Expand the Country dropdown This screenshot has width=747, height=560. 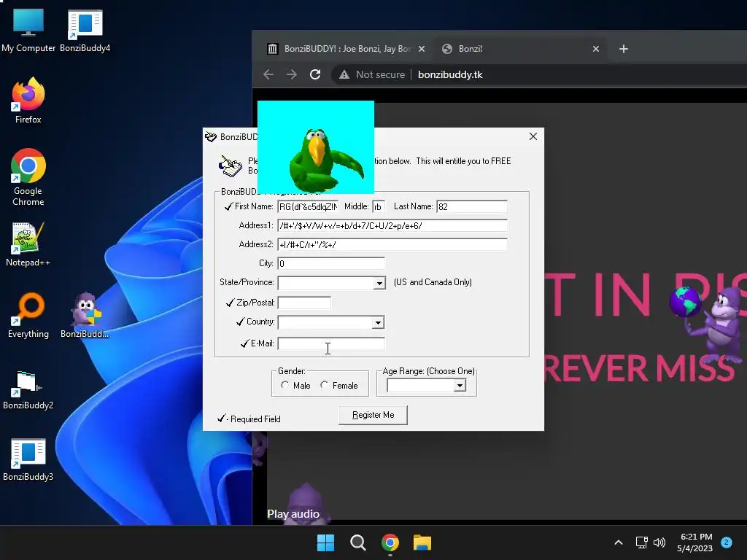378,322
